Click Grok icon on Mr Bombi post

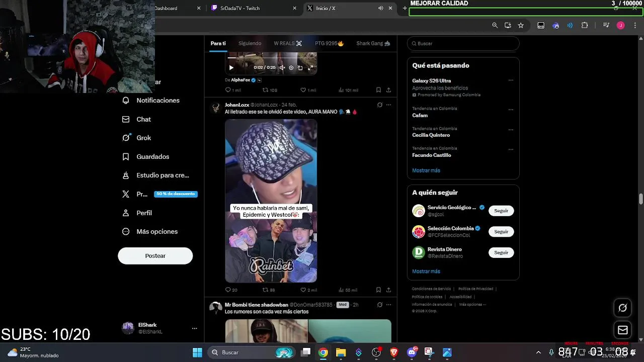pyautogui.click(x=379, y=305)
